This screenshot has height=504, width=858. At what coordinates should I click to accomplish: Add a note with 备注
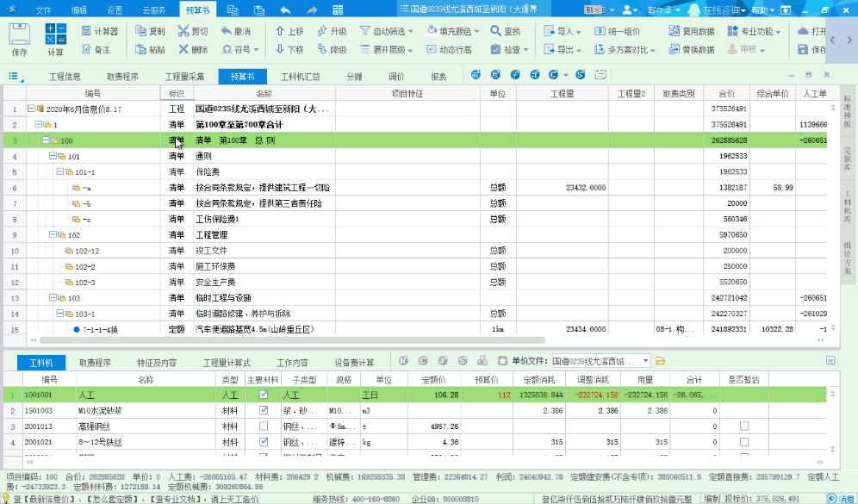click(96, 49)
